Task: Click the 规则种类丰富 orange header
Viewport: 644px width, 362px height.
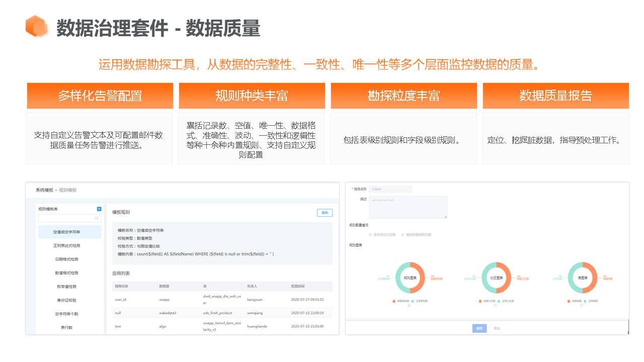Action: (x=252, y=96)
